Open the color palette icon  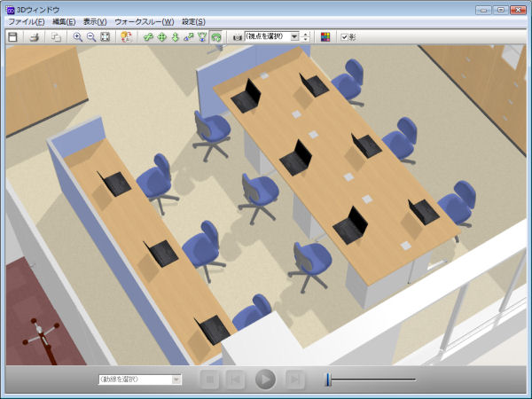[325, 37]
